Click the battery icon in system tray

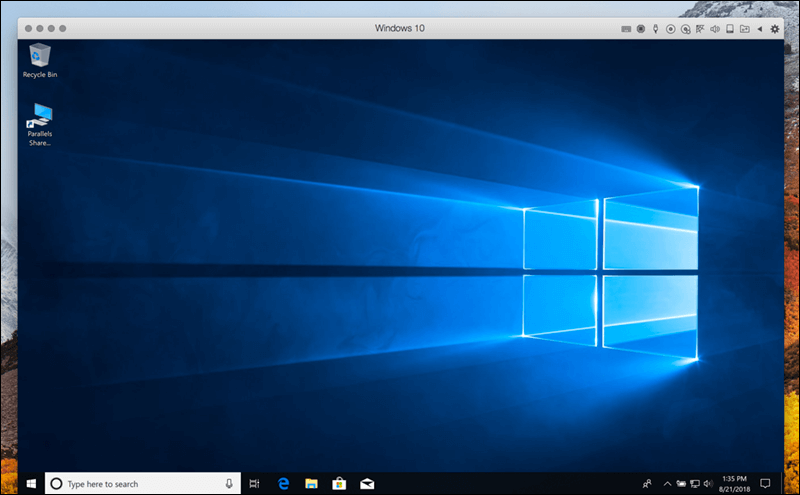click(681, 483)
